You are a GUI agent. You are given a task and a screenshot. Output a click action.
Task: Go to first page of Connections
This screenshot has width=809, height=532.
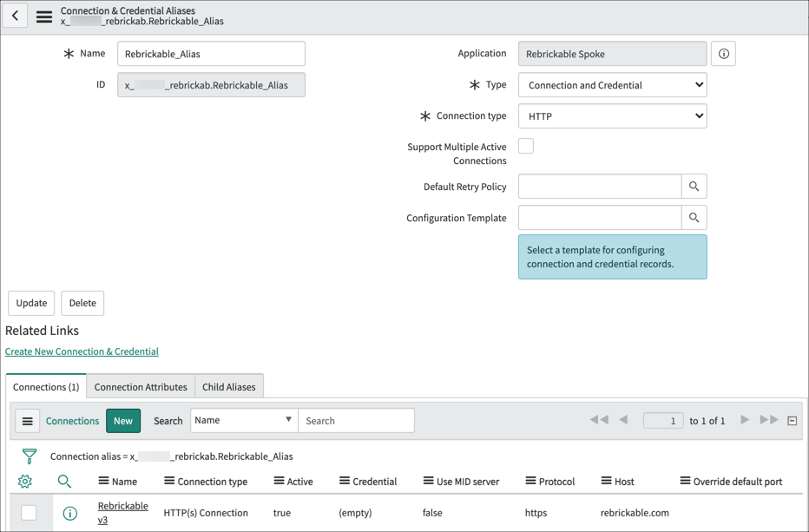(599, 420)
